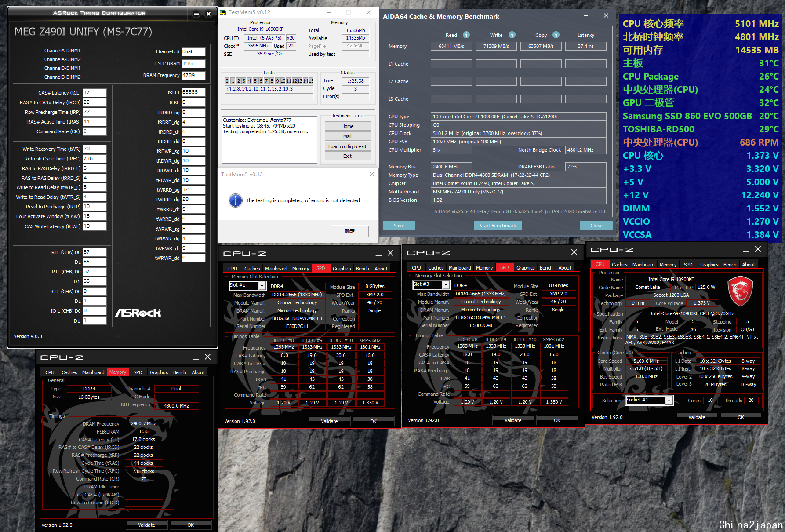
Task: Click the RTL (CHA) D0 field
Action: coord(94,252)
